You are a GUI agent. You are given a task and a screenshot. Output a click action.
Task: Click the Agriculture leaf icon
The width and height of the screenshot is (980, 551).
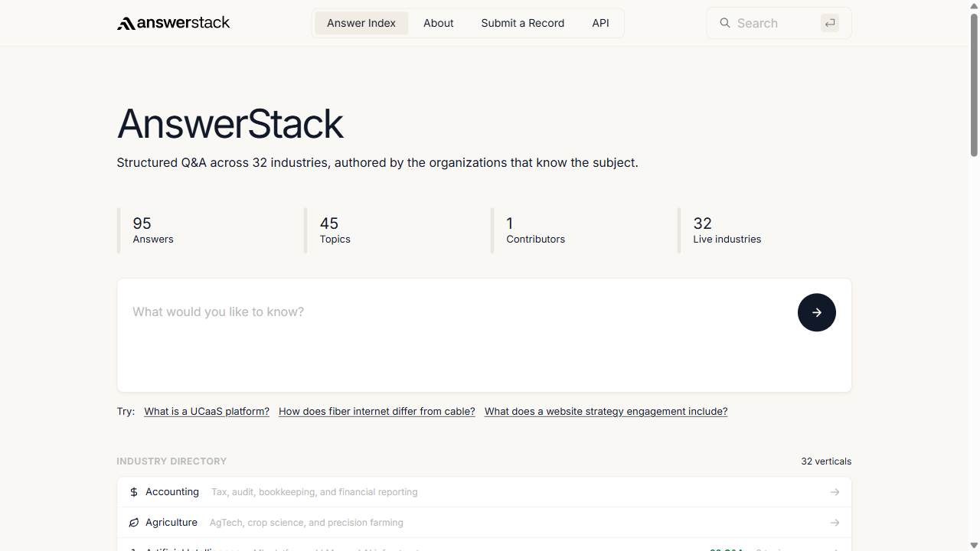point(134,523)
